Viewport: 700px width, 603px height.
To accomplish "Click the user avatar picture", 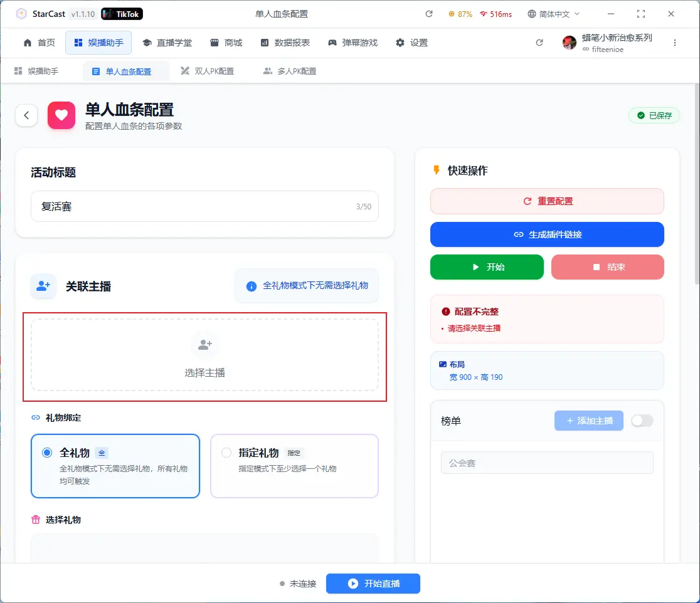I will 570,43.
